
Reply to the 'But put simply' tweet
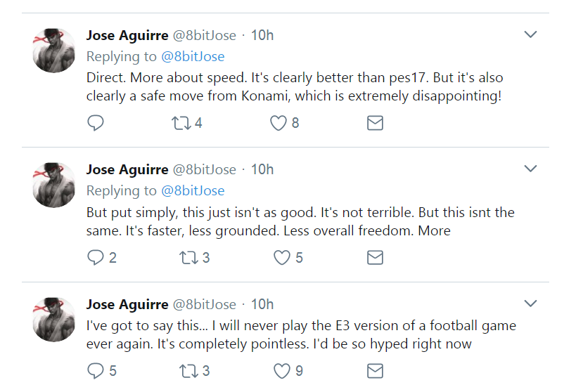click(96, 258)
